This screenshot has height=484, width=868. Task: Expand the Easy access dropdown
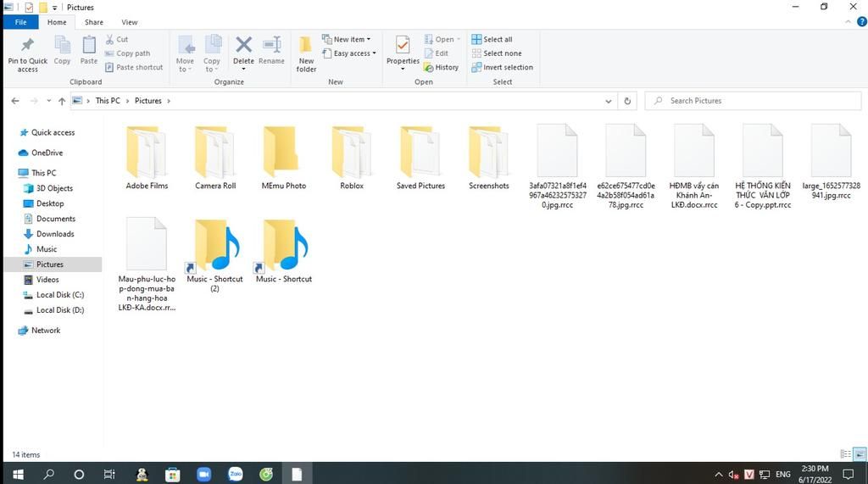tap(349, 53)
